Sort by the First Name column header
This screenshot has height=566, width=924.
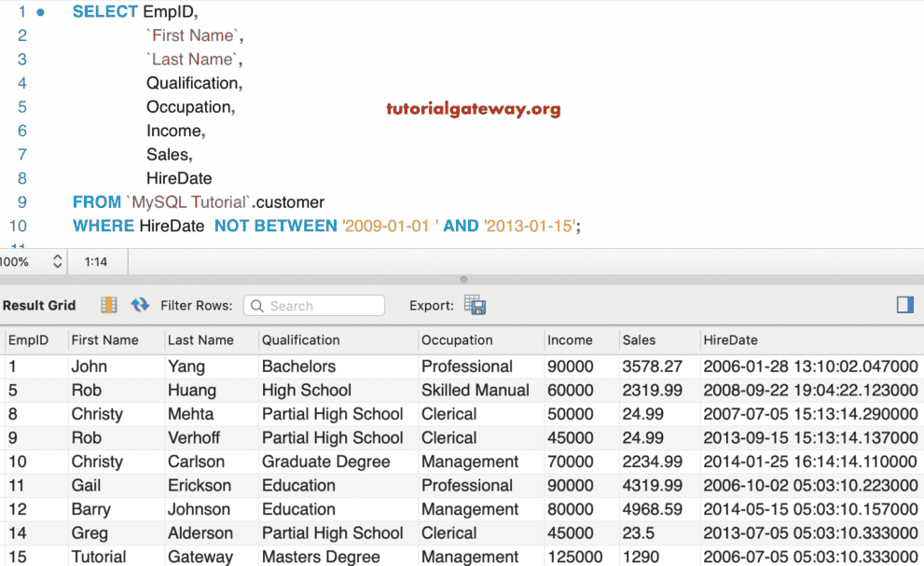104,340
